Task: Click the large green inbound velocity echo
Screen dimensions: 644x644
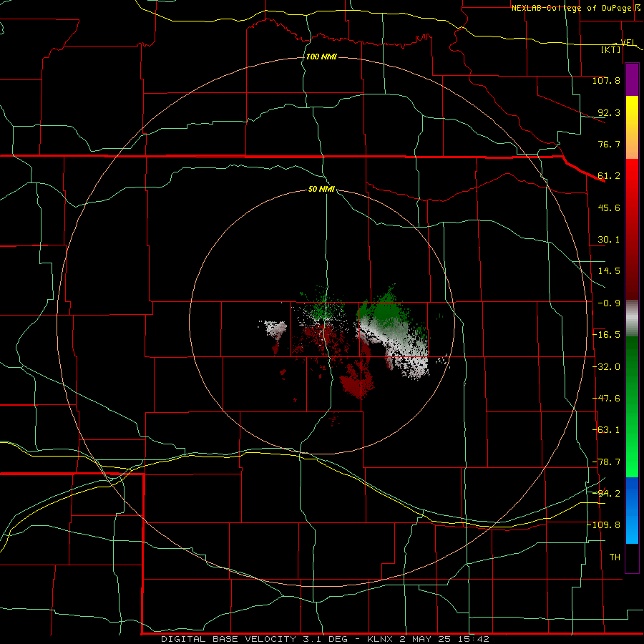Action: pos(384,310)
